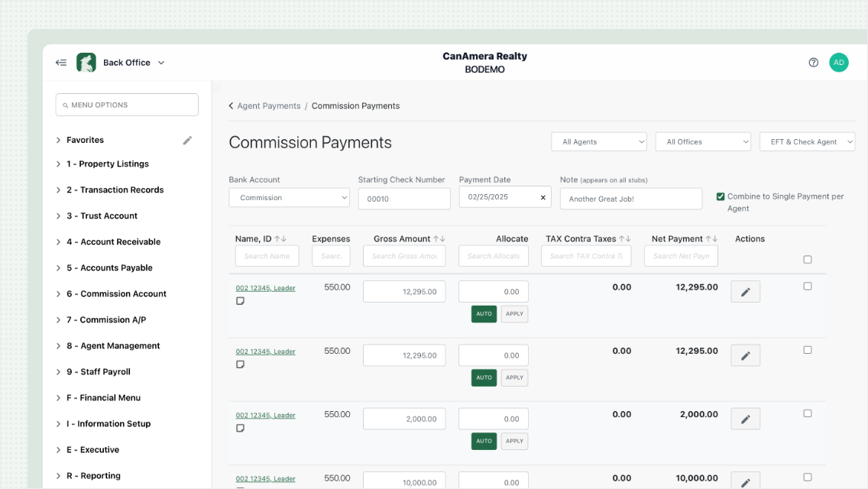Image resolution: width=868 pixels, height=489 pixels.
Task: Open the note icon under the 2,000.00 Leader row
Action: [240, 428]
